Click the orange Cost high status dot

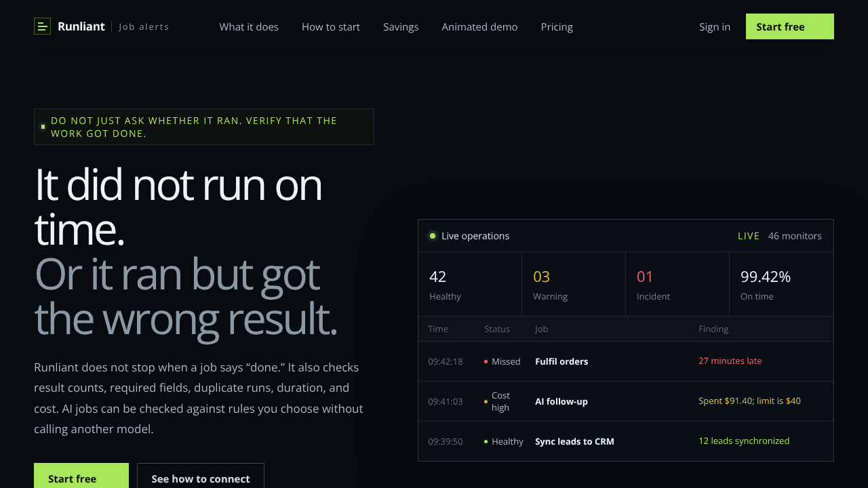coord(486,402)
